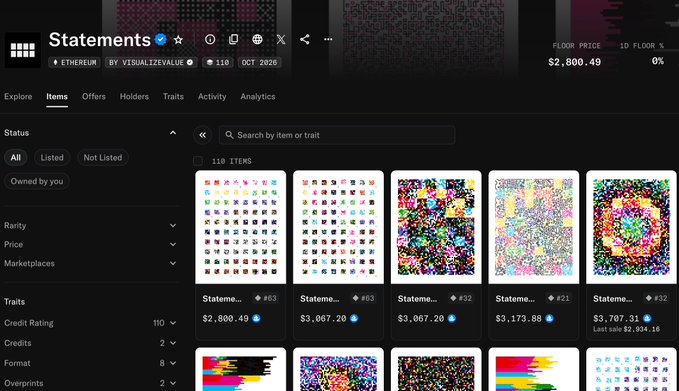The width and height of the screenshot is (679, 391).
Task: Click the #21 rarity rank badge
Action: pos(559,298)
